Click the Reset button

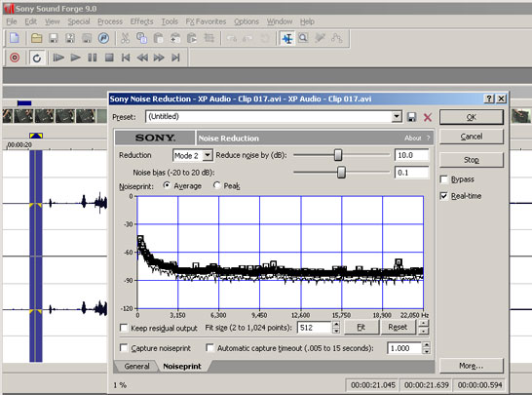[x=398, y=328]
